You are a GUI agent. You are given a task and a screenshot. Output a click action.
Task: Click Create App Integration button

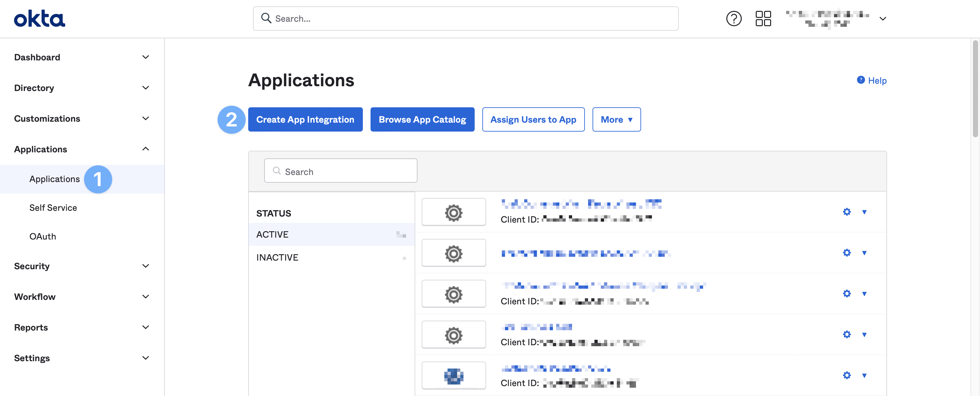(x=305, y=119)
